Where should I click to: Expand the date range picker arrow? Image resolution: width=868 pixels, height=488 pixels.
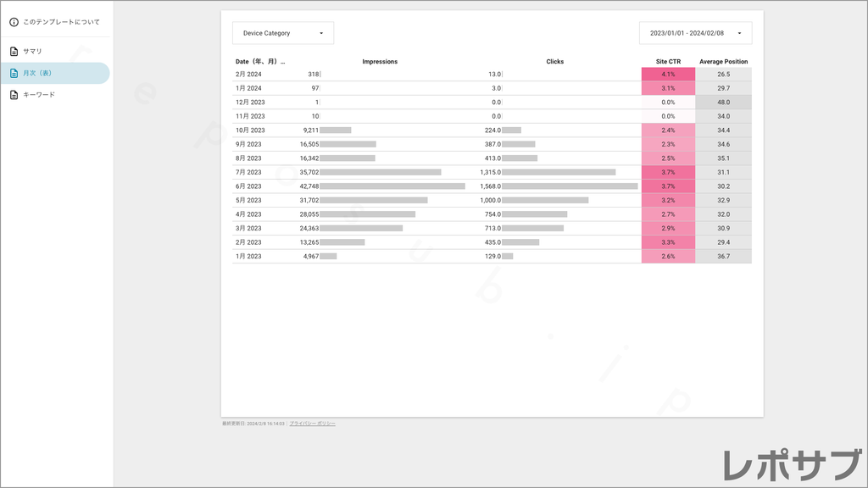point(739,33)
